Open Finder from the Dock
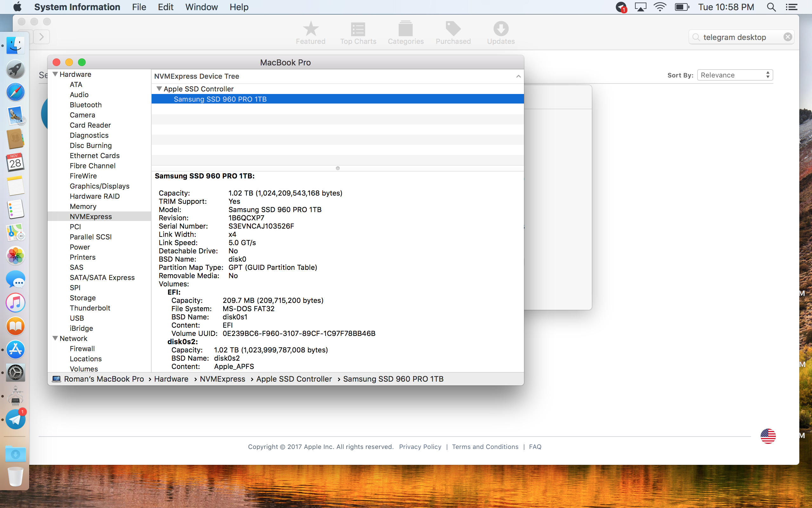812x508 pixels. [x=16, y=45]
